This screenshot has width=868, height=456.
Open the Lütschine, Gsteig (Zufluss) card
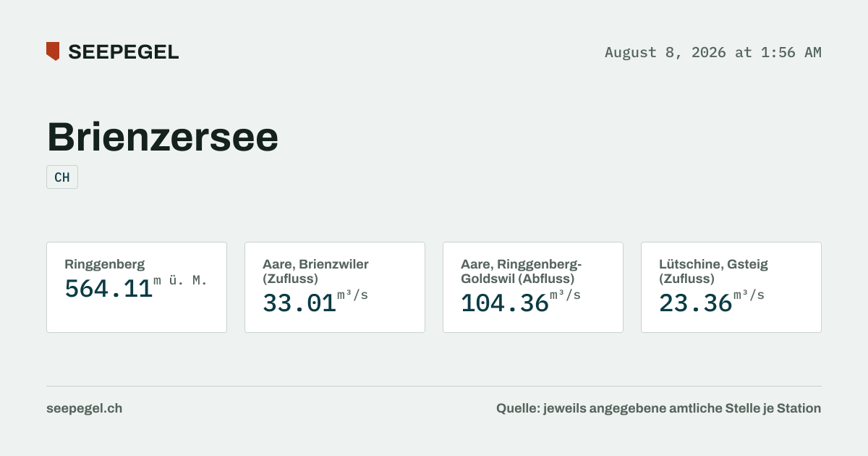[731, 287]
